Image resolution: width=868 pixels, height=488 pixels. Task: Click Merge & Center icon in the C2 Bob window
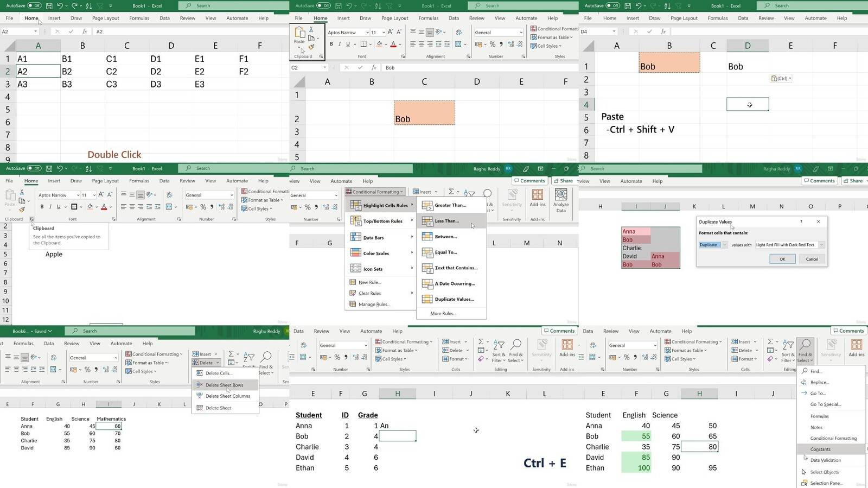458,44
